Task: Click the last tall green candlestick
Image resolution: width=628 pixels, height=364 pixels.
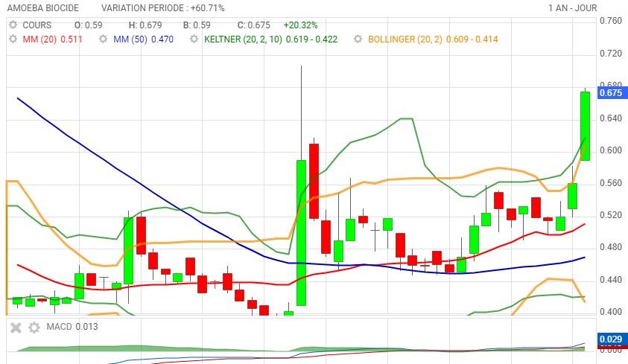Action: (585, 126)
